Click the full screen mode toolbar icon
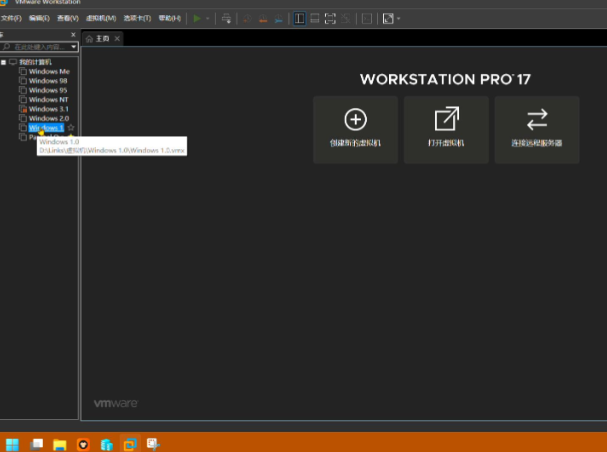 [330, 18]
